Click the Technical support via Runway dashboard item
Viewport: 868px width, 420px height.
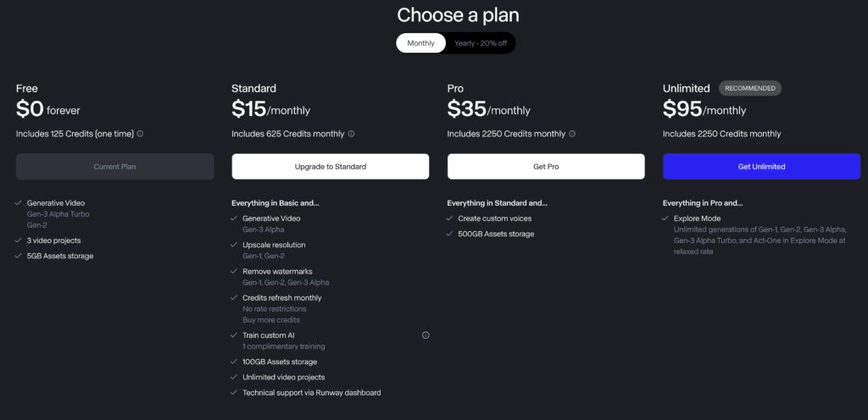312,393
